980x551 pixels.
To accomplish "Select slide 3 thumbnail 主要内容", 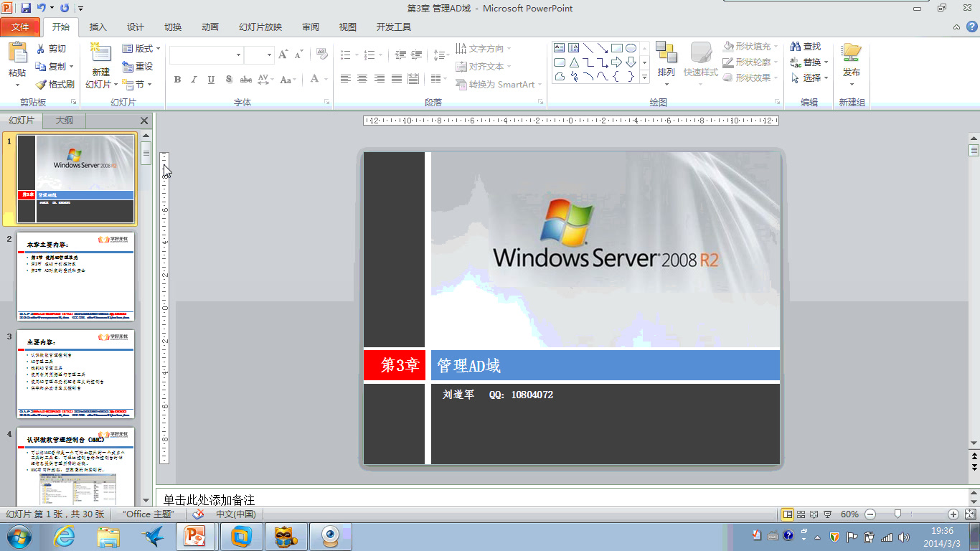I will click(76, 374).
